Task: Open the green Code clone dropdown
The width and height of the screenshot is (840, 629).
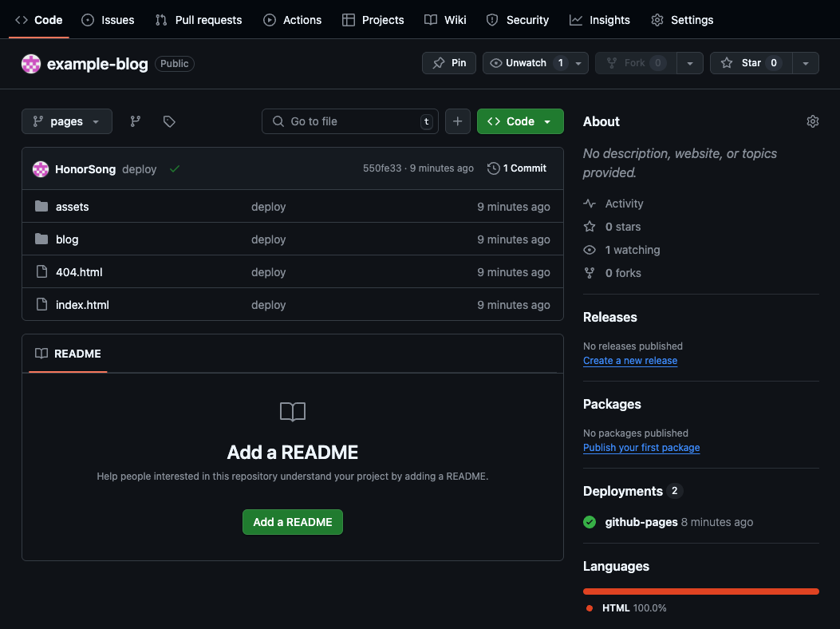Action: click(x=520, y=121)
